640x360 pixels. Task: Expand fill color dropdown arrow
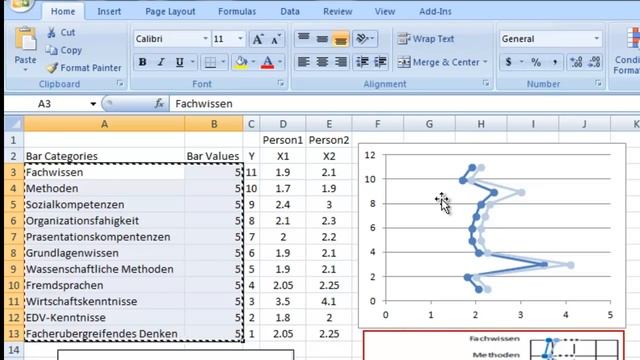coord(253,62)
